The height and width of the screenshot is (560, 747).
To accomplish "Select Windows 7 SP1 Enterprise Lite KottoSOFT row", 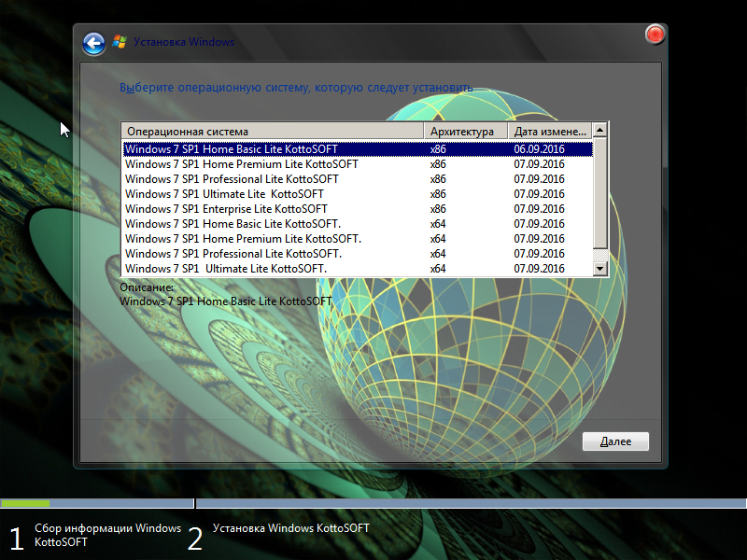I will point(358,209).
